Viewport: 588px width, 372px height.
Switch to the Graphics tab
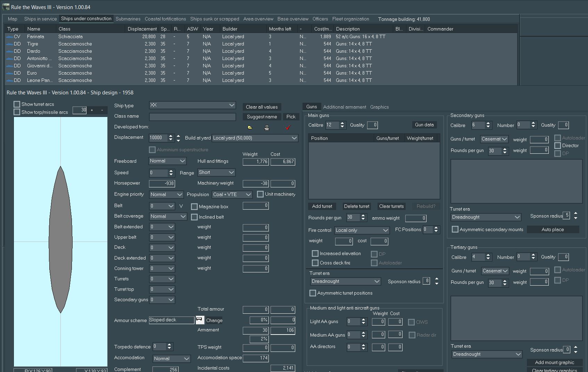click(380, 107)
